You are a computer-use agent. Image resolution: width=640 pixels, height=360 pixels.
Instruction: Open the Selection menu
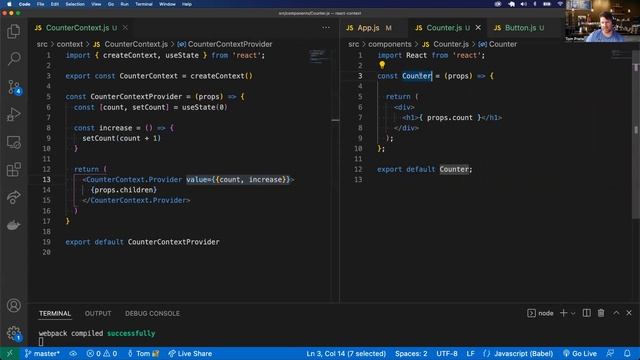[x=75, y=4]
